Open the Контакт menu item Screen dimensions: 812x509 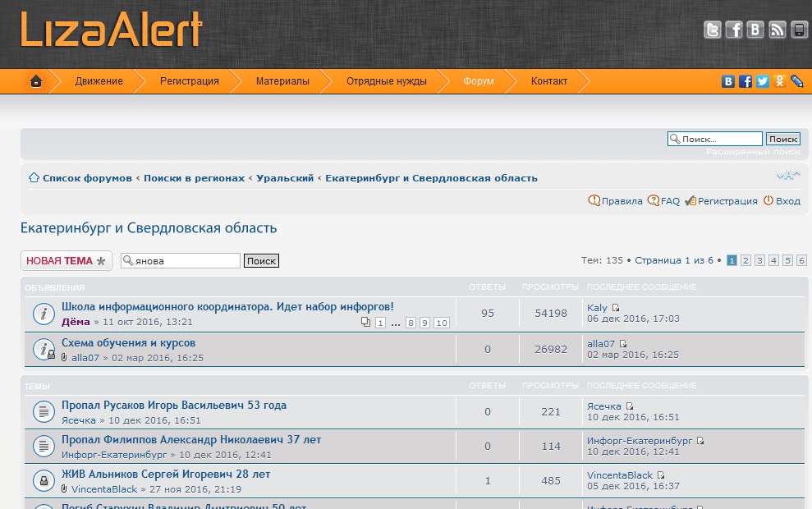[x=549, y=81]
